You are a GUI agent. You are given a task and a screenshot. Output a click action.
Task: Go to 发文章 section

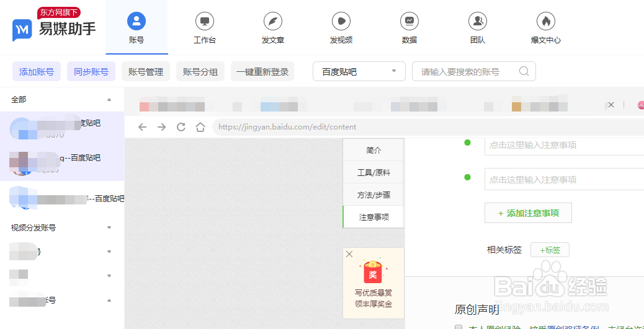coord(273,27)
